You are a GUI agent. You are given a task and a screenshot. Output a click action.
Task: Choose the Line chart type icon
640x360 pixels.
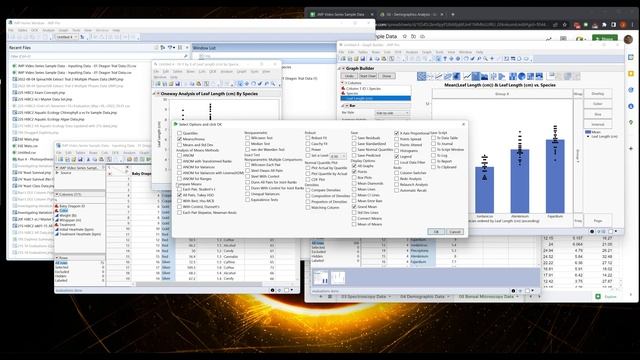[467, 76]
